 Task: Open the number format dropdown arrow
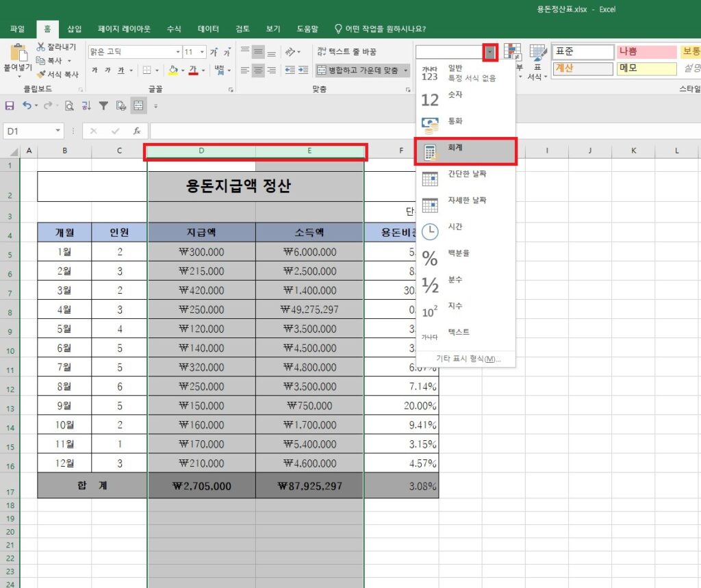(490, 52)
